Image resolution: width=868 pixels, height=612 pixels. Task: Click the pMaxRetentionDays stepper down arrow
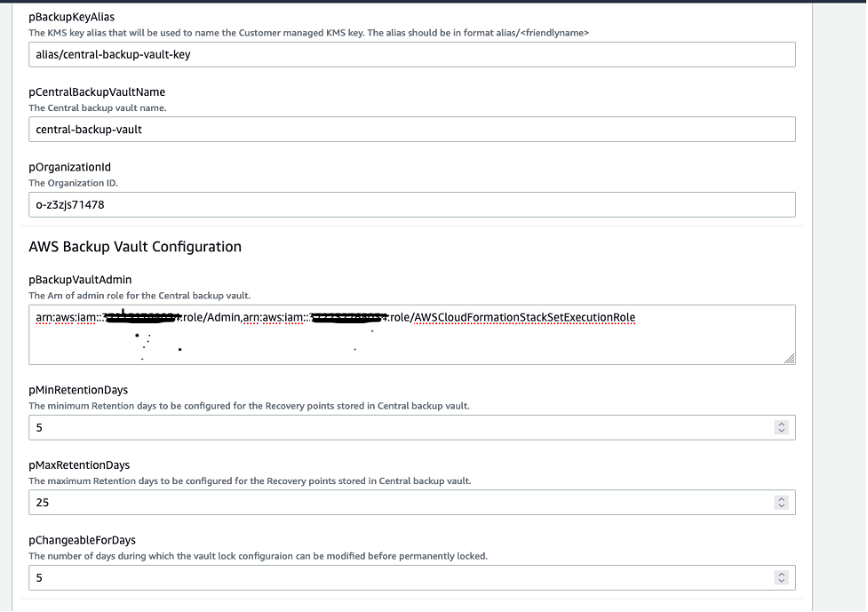(782, 505)
